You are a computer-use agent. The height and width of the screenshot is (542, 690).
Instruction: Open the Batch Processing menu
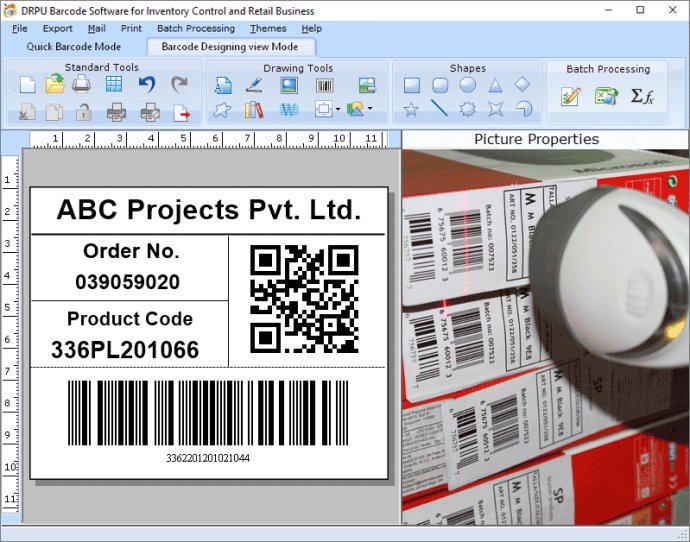point(196,29)
